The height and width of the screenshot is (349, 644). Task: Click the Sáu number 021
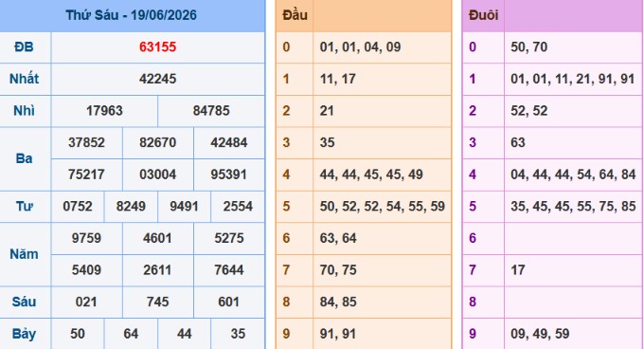[87, 303]
